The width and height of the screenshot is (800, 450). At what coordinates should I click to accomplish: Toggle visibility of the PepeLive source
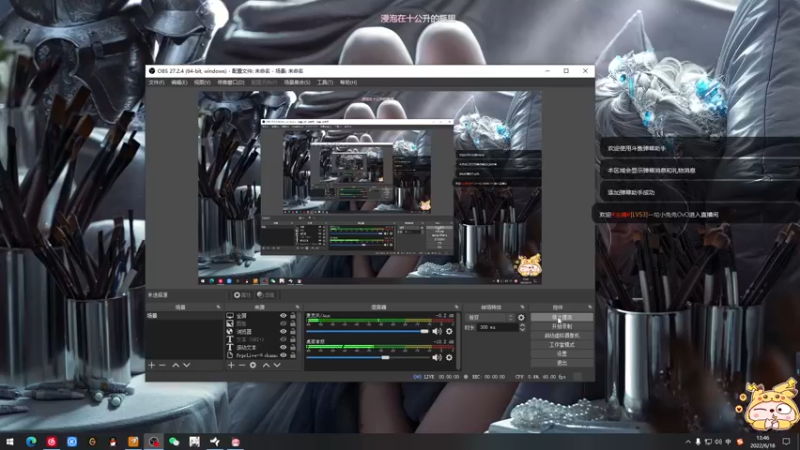point(283,355)
